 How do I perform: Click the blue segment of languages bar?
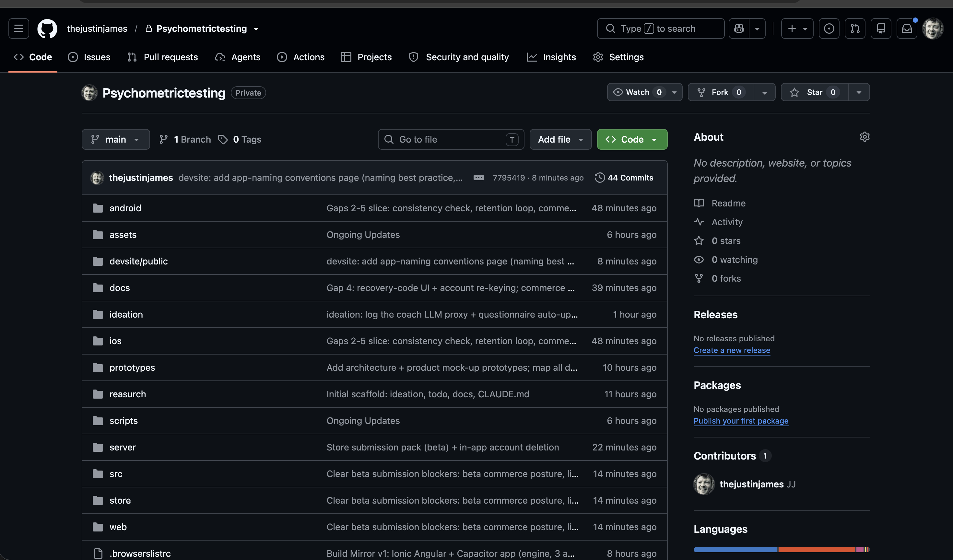[x=735, y=549]
